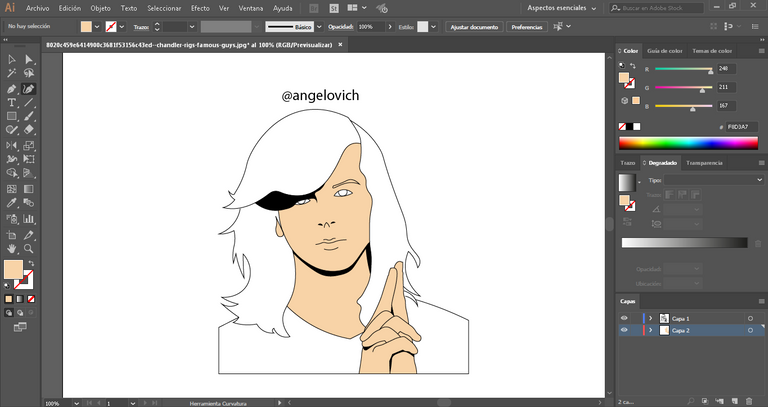Screen dimensions: 768x407
Task: Open the stroke color dropdown in control bar
Action: pyautogui.click(x=122, y=27)
